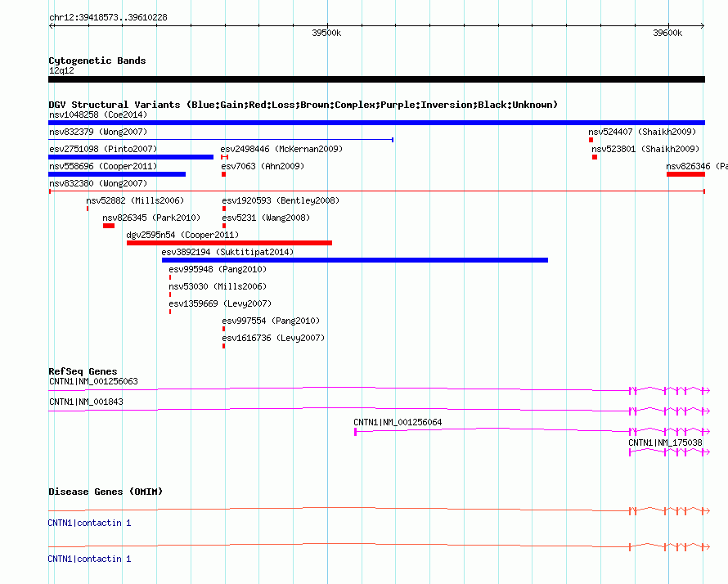Open the esv2751098 (Pinto2007) variant label
Screen dimensions: 728x584
pos(103,149)
